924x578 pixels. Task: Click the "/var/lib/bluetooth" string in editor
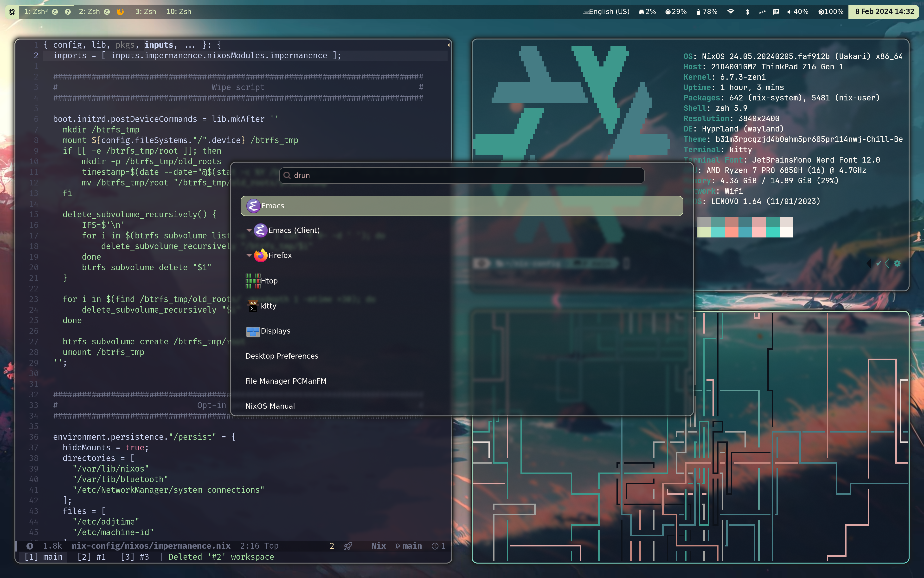120,479
